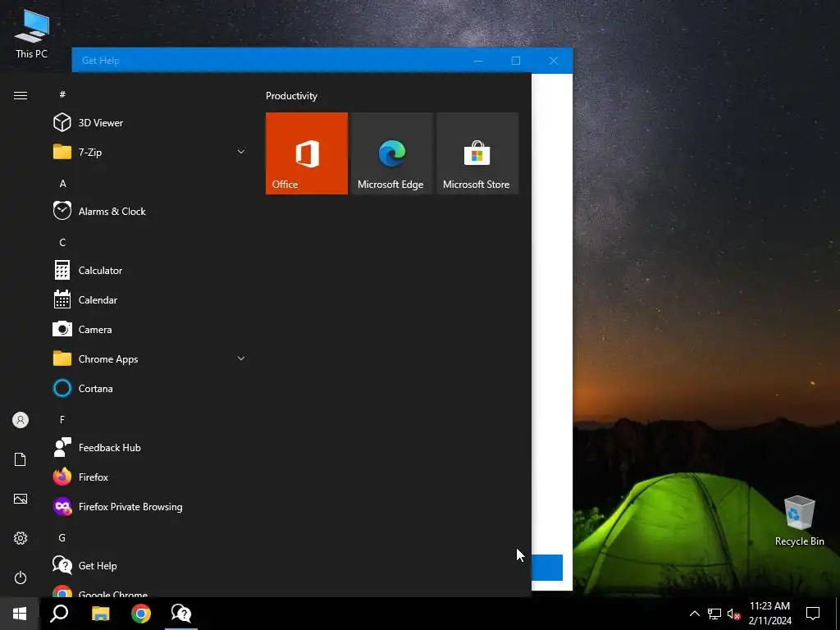Open Google Chrome from the taskbar
The height and width of the screenshot is (630, 840).
coord(141,614)
